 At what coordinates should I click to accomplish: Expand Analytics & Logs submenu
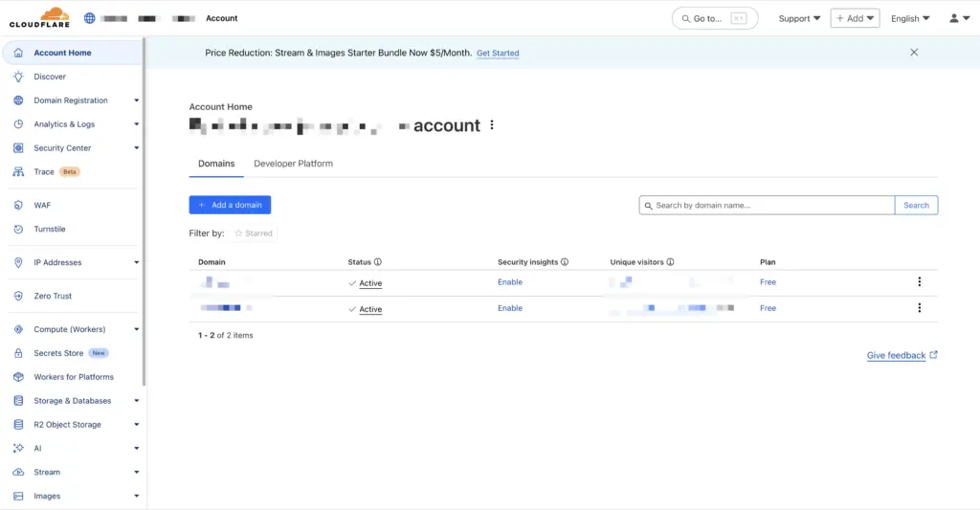136,123
